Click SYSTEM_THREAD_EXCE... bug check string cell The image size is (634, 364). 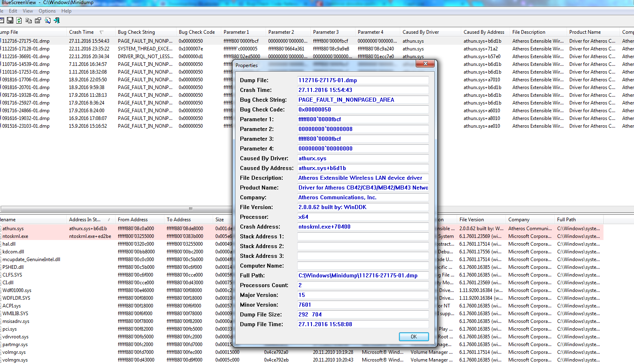point(145,49)
